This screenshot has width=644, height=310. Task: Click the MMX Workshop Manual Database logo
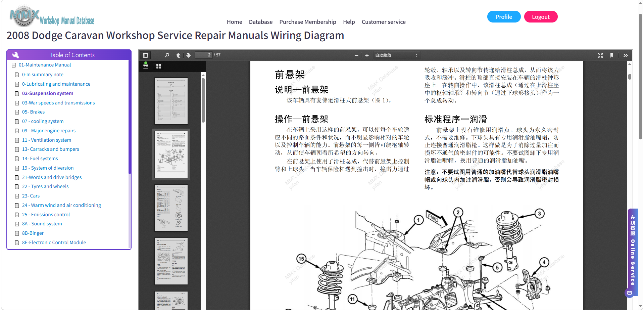point(52,16)
